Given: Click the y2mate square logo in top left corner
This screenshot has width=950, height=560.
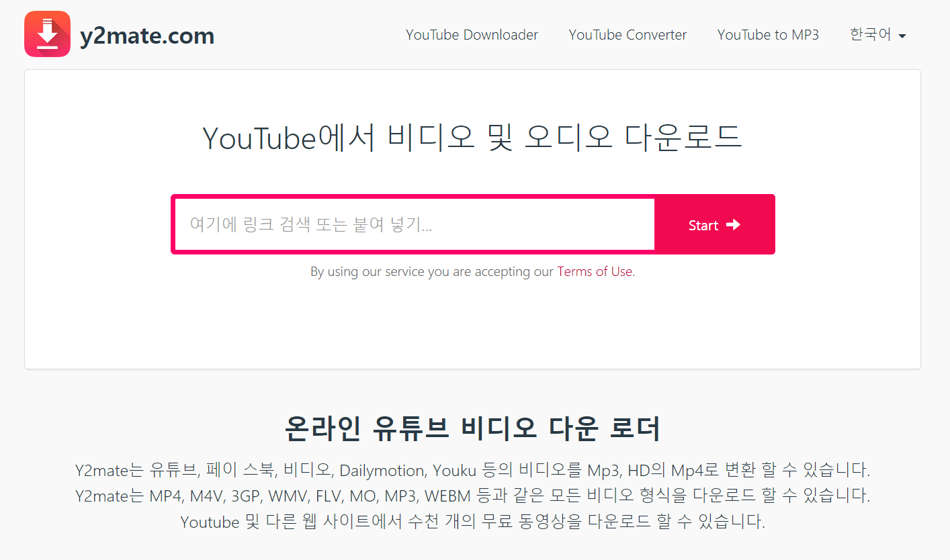Looking at the screenshot, I should [x=47, y=33].
